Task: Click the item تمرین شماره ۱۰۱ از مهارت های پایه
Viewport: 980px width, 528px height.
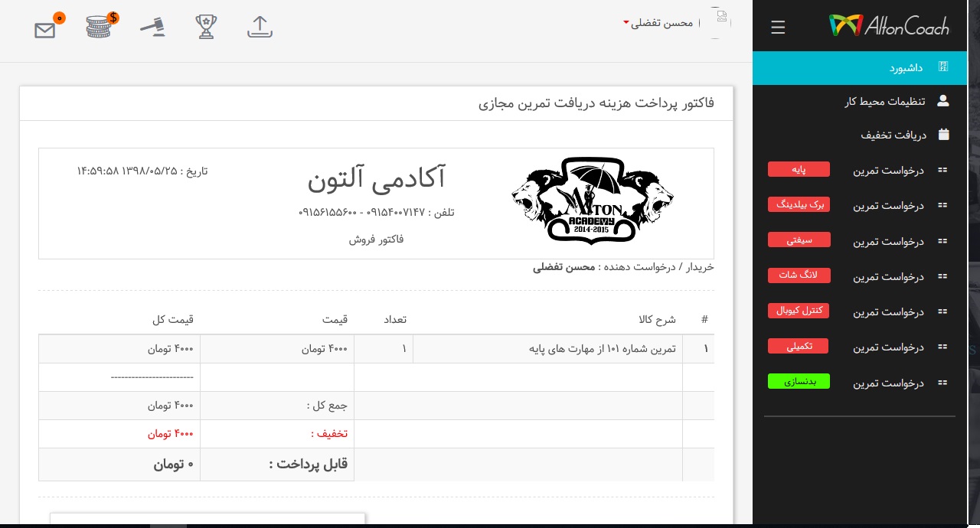Action: (x=603, y=349)
